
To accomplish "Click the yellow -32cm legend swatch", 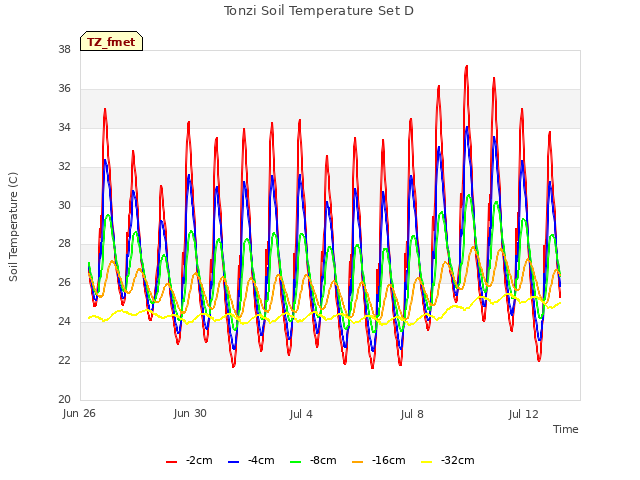I will pos(427,462).
